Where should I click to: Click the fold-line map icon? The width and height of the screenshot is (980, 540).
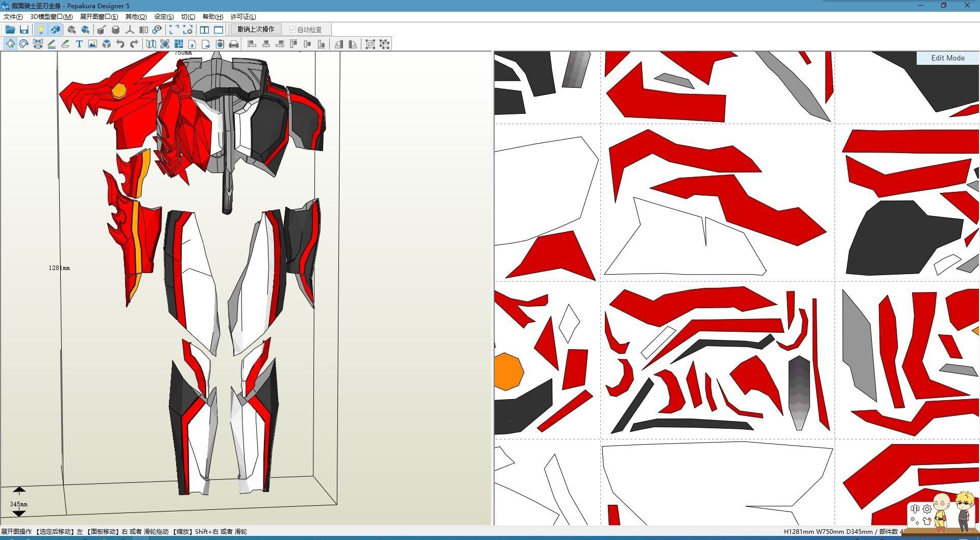click(x=151, y=44)
